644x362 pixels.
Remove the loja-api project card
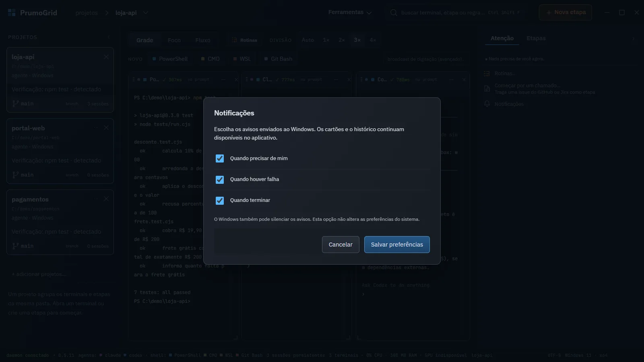(106, 57)
